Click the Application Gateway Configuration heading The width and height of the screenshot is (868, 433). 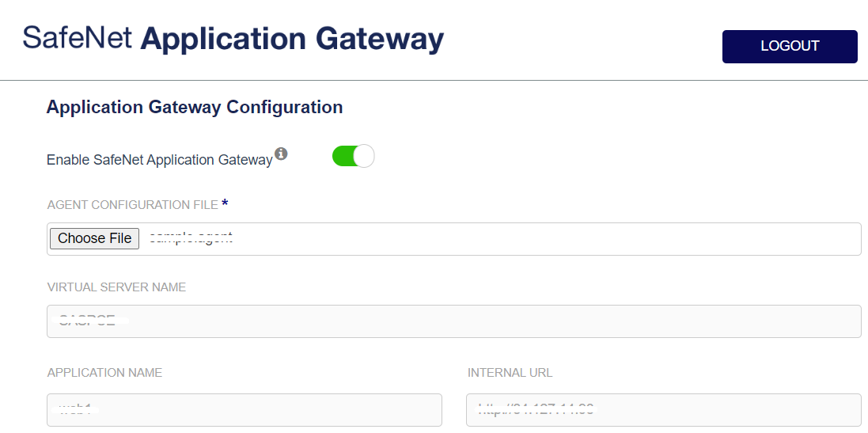[195, 107]
